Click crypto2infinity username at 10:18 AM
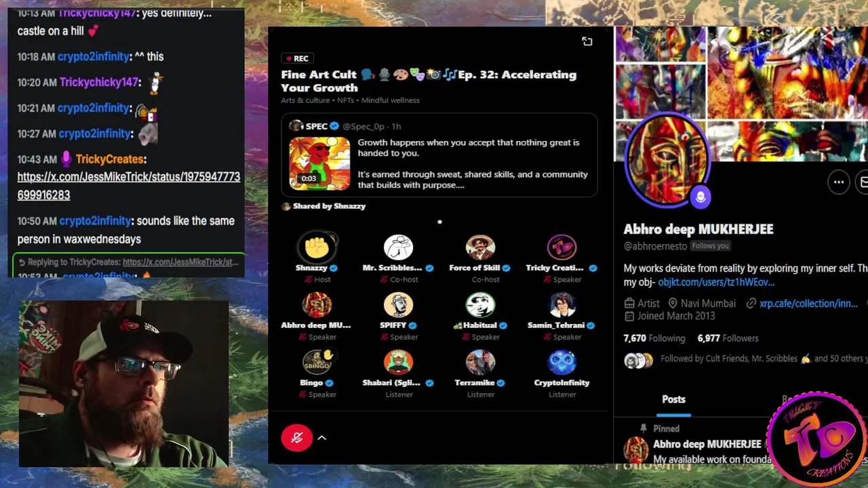 click(x=94, y=57)
